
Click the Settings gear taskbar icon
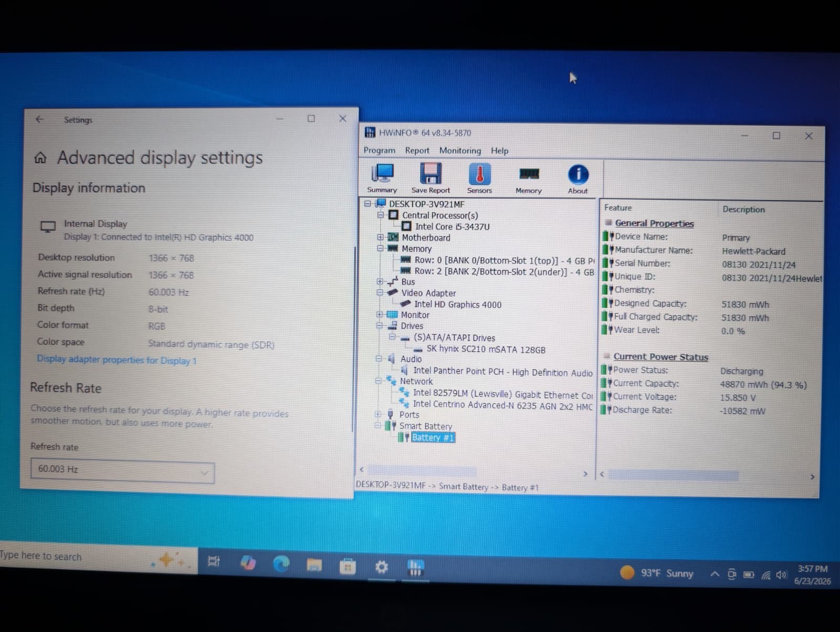pos(382,567)
